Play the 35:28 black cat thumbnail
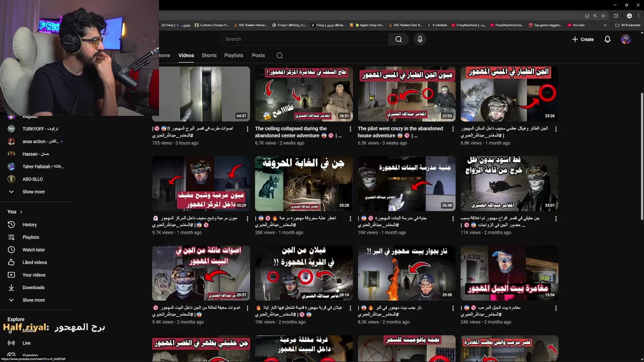This screenshot has width=644, height=362. tap(303, 184)
